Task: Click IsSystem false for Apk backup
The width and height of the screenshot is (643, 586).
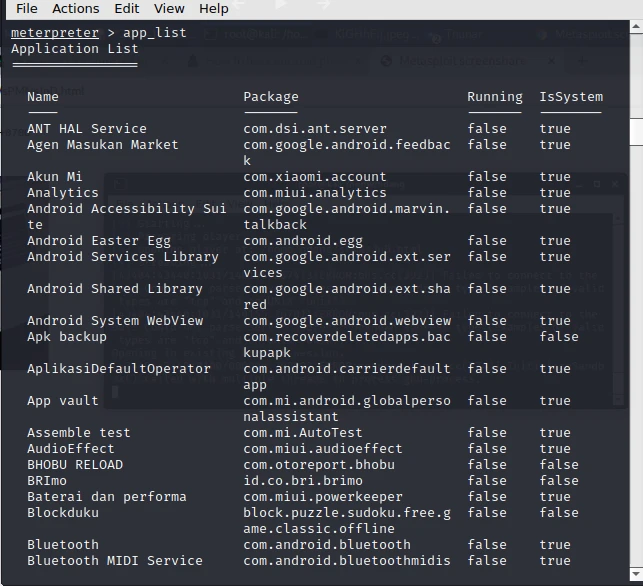Action: [x=559, y=337]
